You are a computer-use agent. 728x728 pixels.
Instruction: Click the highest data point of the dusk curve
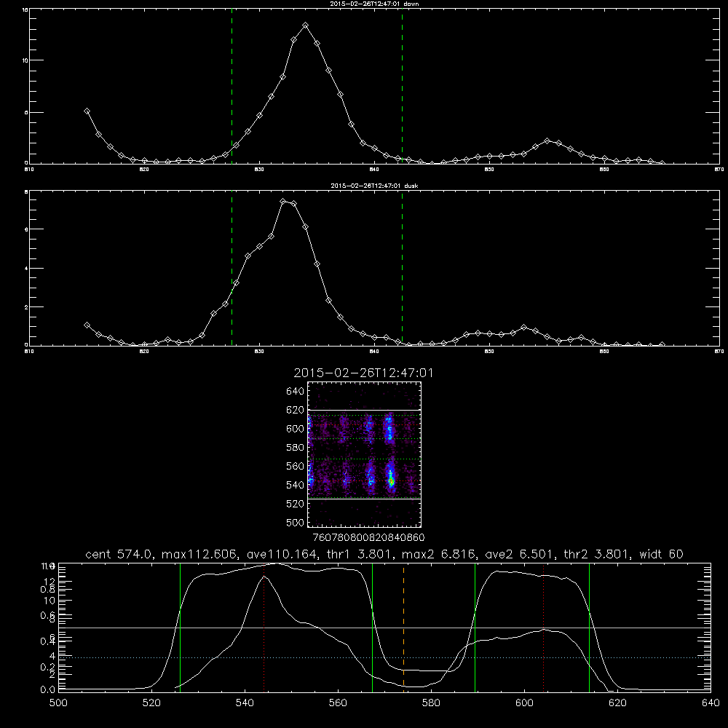pos(282,201)
